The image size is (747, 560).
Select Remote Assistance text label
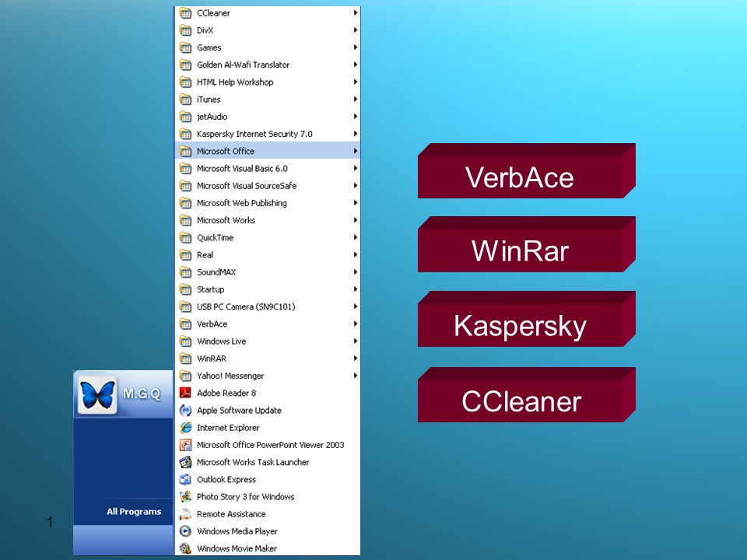(232, 514)
